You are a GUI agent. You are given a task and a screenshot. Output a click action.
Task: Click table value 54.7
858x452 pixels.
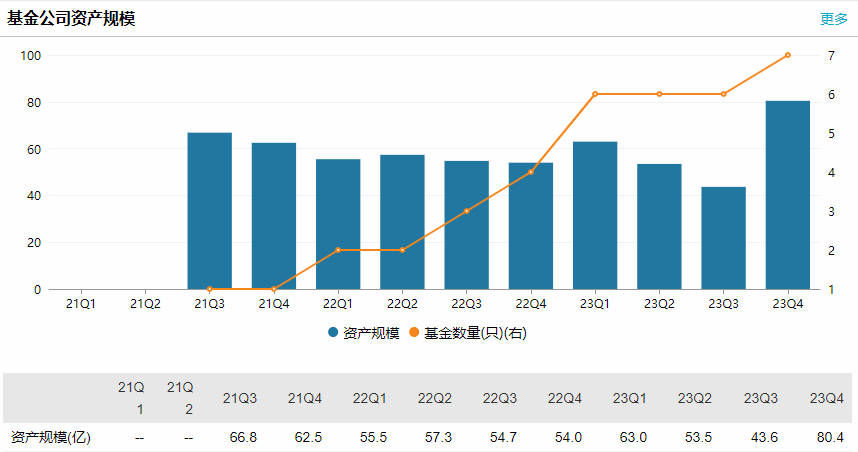pyautogui.click(x=503, y=437)
